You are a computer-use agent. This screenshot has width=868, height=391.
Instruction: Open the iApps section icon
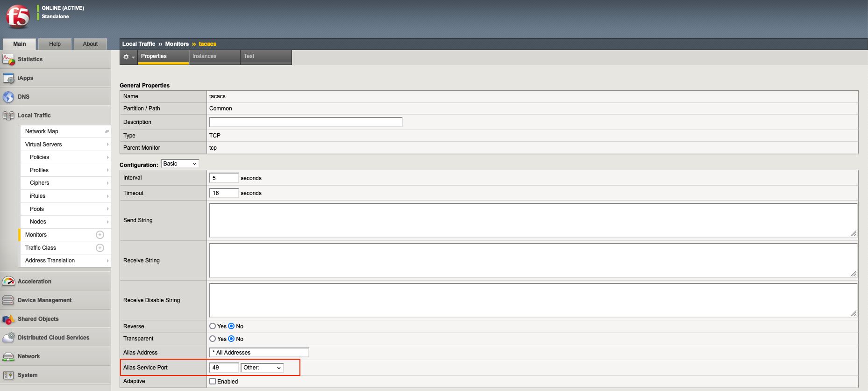pos(8,79)
